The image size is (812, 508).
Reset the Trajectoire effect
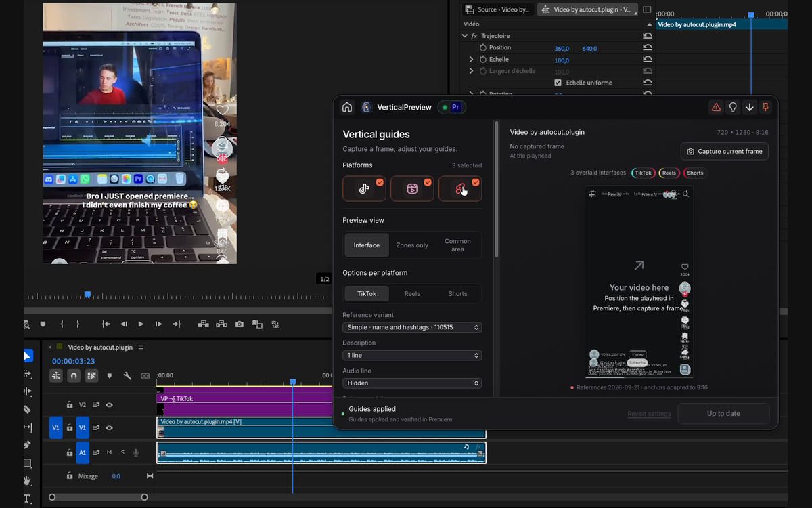pos(648,36)
